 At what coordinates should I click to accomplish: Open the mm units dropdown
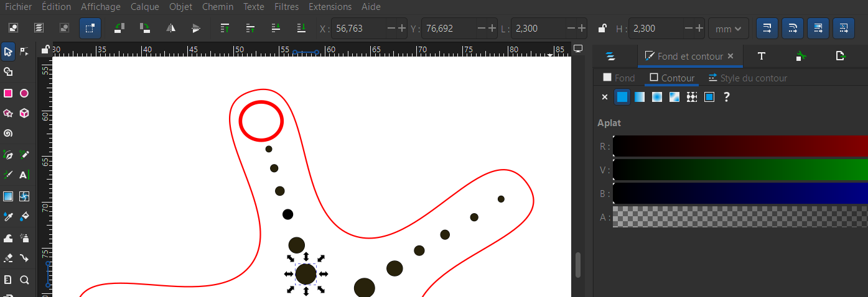point(728,29)
